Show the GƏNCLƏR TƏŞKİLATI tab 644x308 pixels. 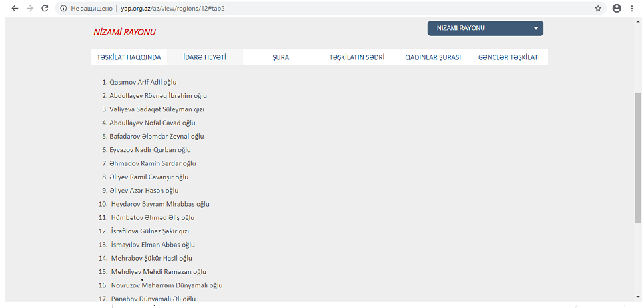(509, 57)
